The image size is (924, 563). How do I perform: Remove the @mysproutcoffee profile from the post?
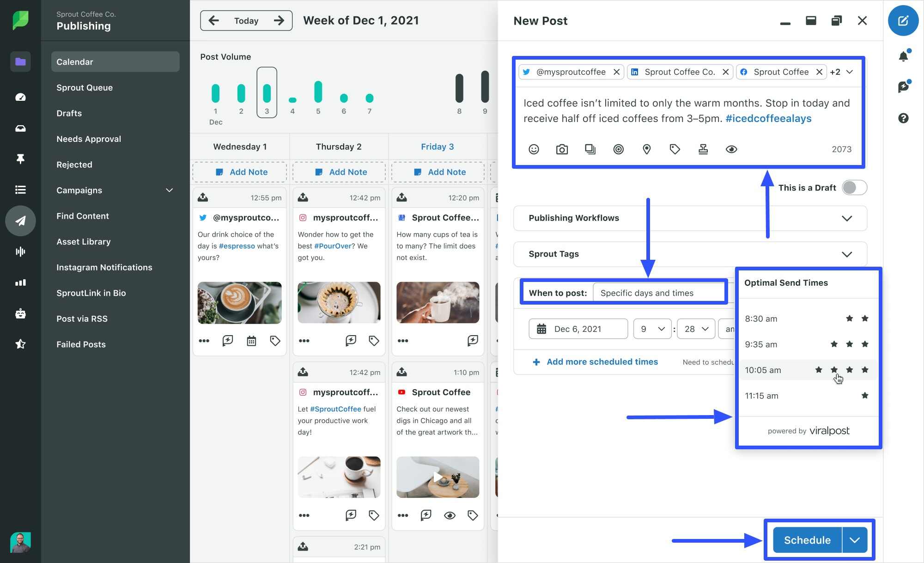tap(617, 72)
